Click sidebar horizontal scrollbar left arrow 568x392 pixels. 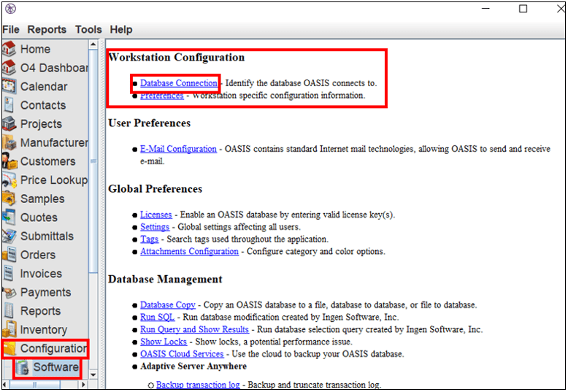tap(4, 385)
